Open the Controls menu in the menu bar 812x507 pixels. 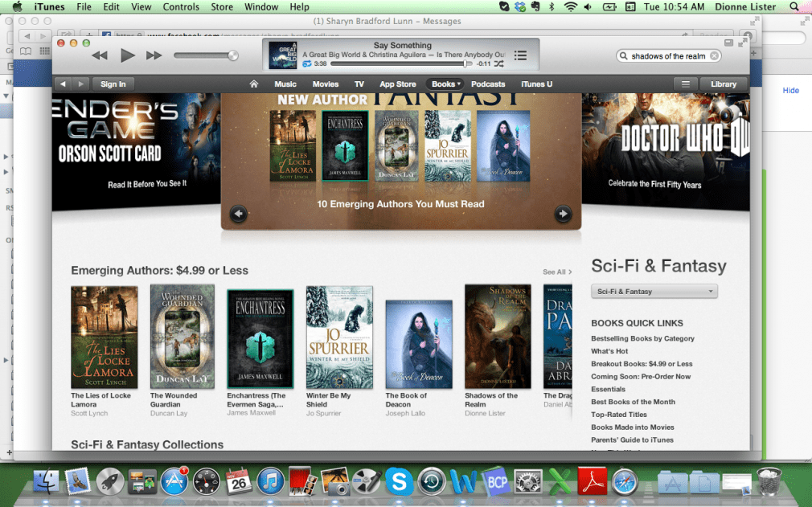181,6
